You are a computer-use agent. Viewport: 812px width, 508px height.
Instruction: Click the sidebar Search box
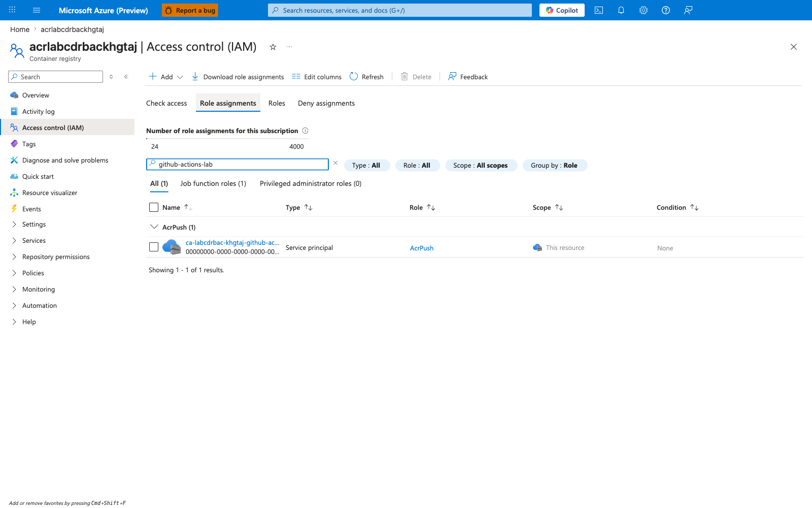pos(56,77)
